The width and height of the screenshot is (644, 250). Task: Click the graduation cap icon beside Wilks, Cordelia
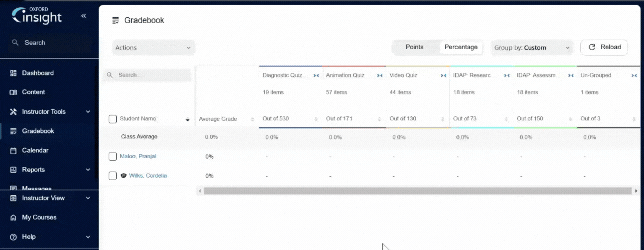coord(124,175)
